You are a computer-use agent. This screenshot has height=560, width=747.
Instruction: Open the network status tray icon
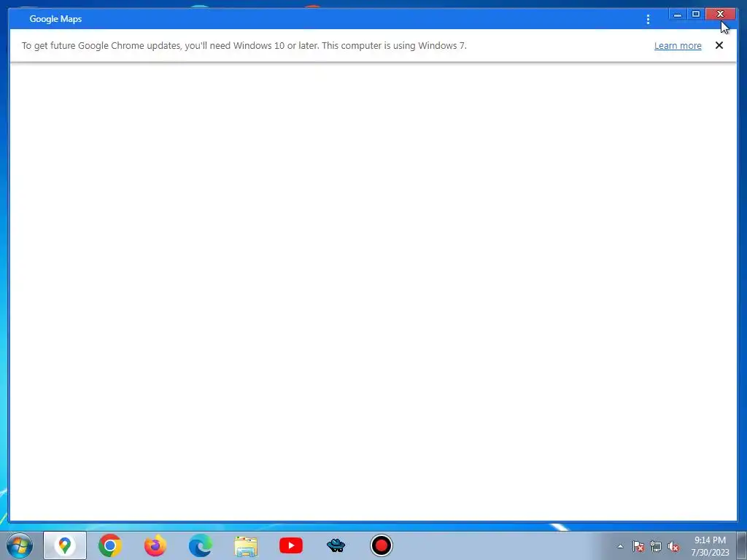point(656,546)
